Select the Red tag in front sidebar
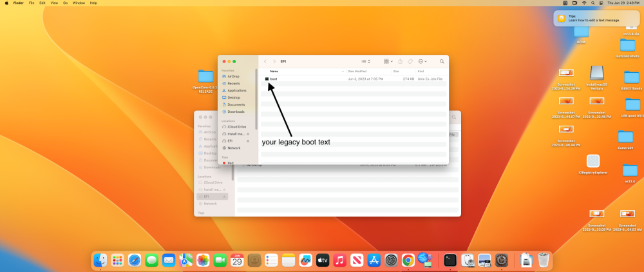Screen dimensions: 644x272 click(x=231, y=162)
